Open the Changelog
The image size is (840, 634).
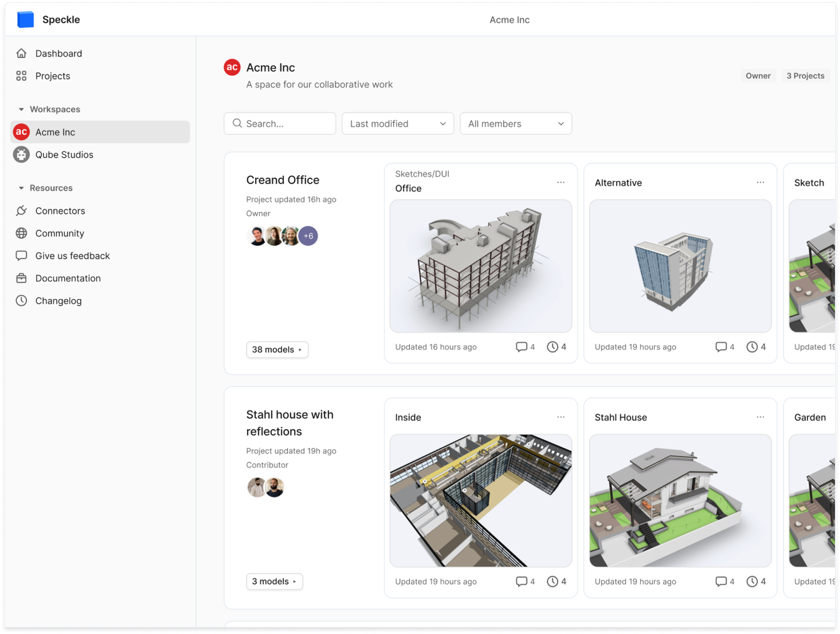click(x=100, y=301)
